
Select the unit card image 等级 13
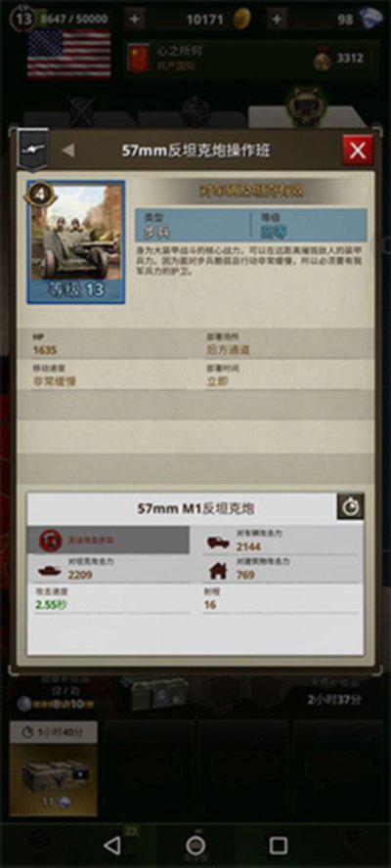pyautogui.click(x=76, y=241)
